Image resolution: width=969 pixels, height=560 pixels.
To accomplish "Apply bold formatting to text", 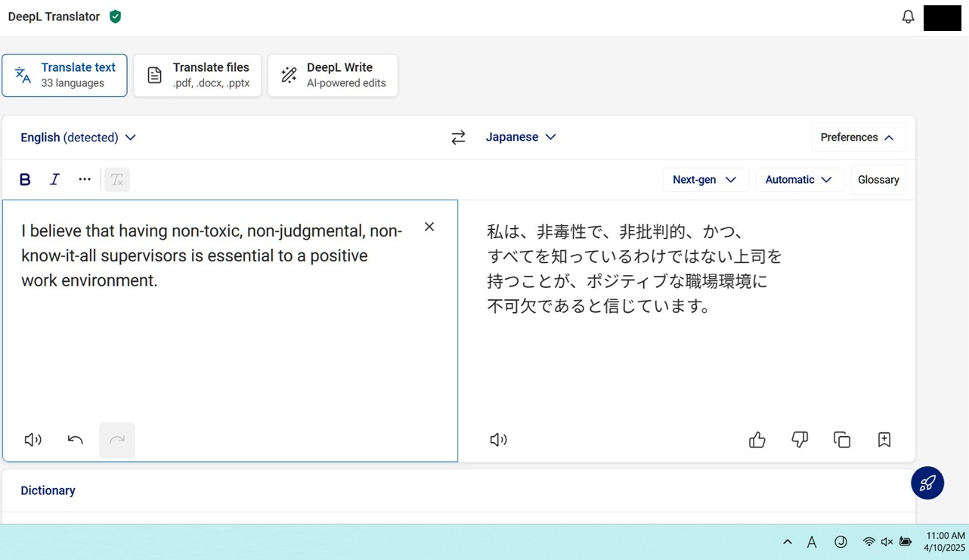I will click(x=25, y=179).
